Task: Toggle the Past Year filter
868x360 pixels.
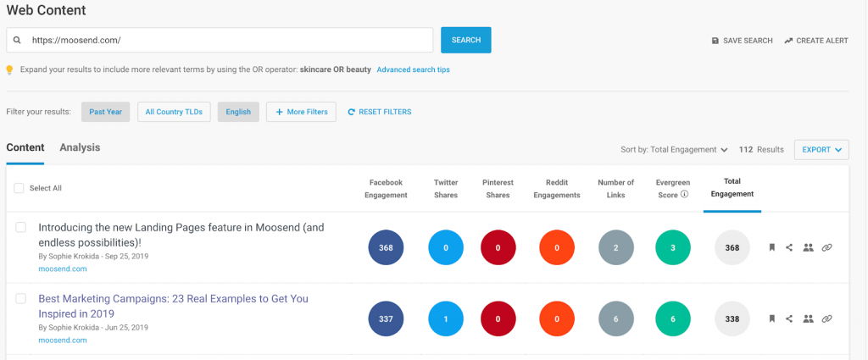Action: click(x=106, y=112)
